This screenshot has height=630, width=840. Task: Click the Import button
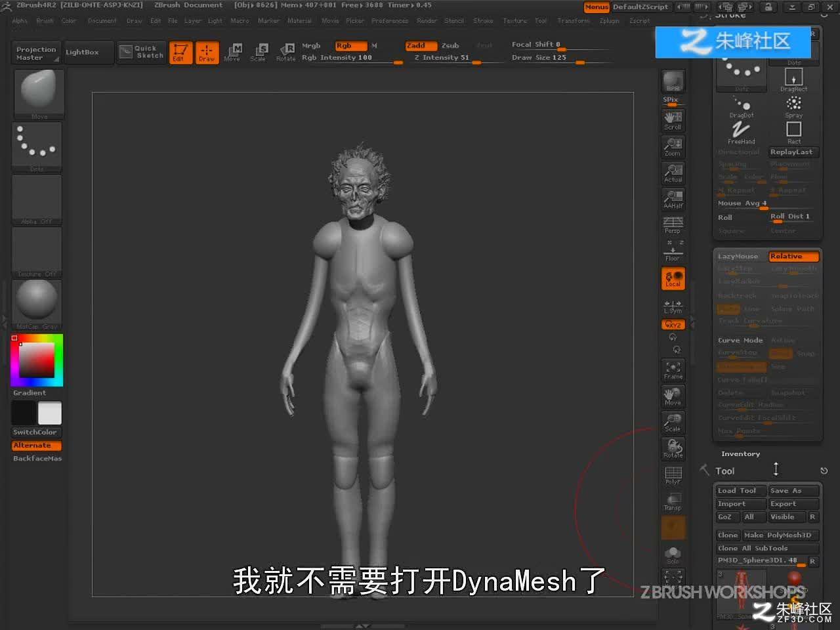pos(740,504)
